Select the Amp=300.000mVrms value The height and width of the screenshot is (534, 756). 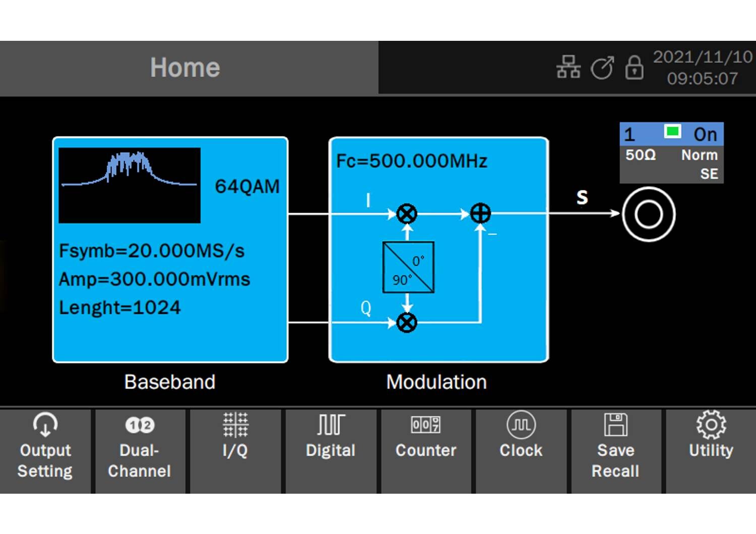pyautogui.click(x=155, y=279)
